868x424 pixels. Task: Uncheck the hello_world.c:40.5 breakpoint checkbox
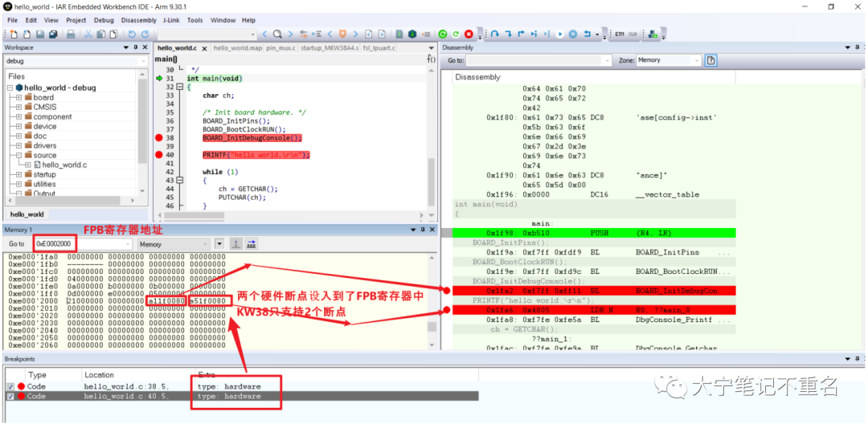tap(10, 397)
